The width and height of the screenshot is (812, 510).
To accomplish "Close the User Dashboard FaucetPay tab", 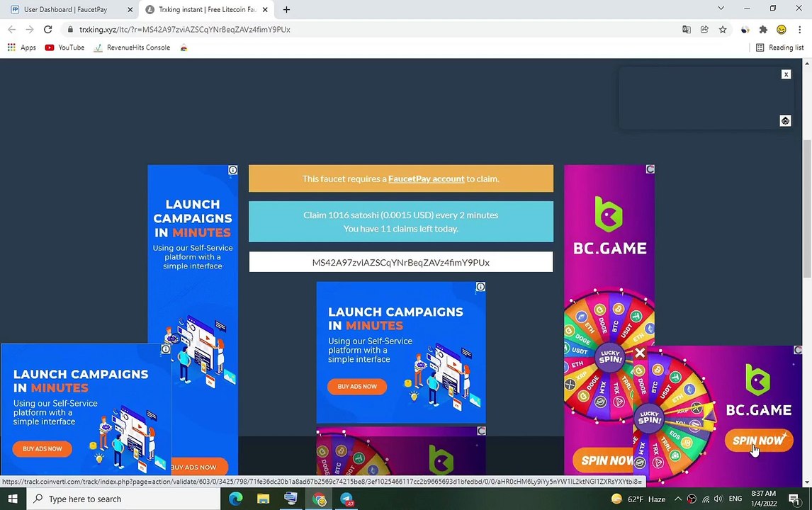I will point(130,9).
